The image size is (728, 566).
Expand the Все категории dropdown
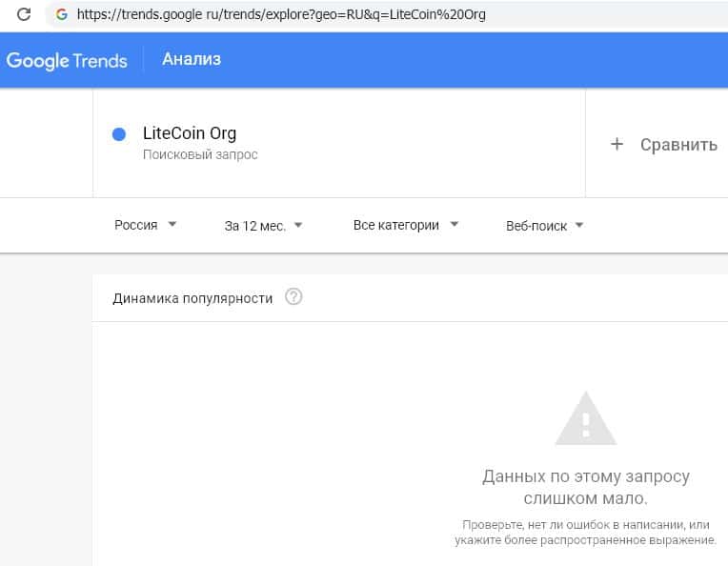tap(406, 226)
